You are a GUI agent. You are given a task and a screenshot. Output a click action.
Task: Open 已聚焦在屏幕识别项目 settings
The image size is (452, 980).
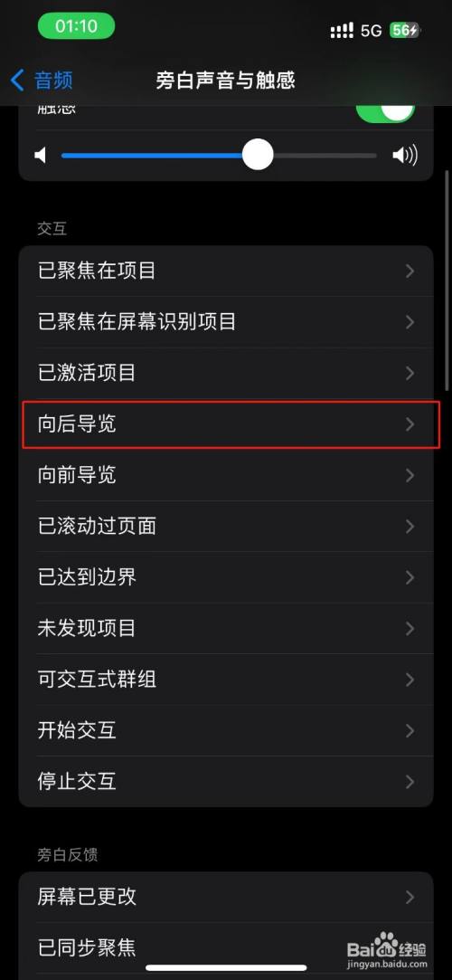click(226, 322)
